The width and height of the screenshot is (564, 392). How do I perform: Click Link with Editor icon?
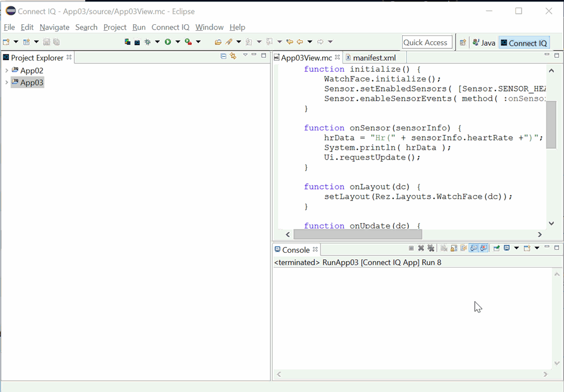point(233,56)
